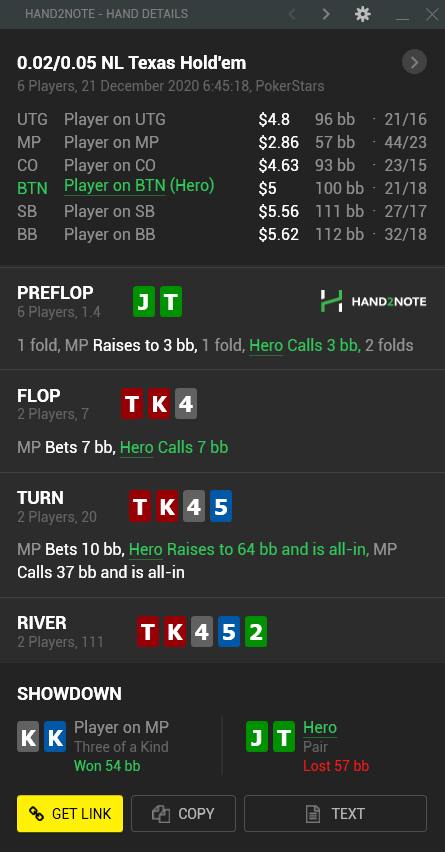The width and height of the screenshot is (445, 852).
Task: Open the settings gear icon
Action: point(362,14)
